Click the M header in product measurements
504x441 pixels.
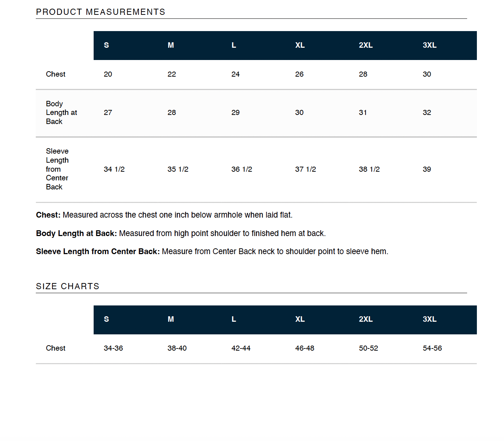[171, 45]
